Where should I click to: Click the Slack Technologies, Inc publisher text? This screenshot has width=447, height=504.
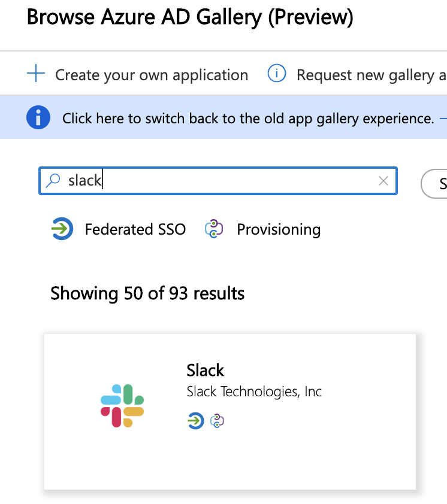[254, 392]
